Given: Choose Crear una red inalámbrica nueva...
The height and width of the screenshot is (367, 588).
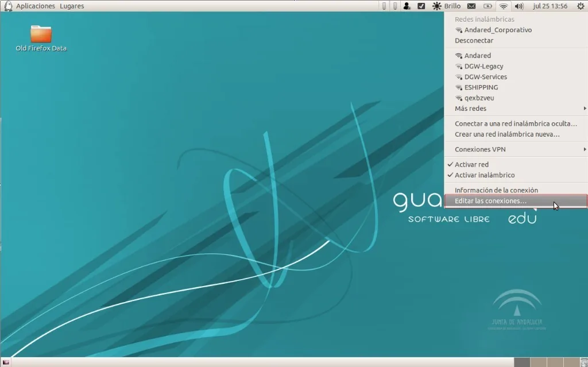Looking at the screenshot, I should click(x=516, y=134).
